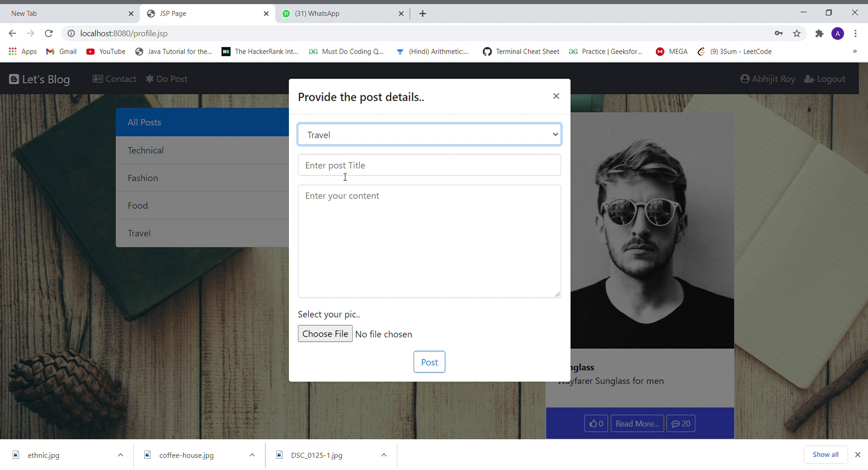This screenshot has width=868, height=470.
Task: Open the Terminal Cheat Sheet GitHub bookmark
Action: (x=521, y=52)
